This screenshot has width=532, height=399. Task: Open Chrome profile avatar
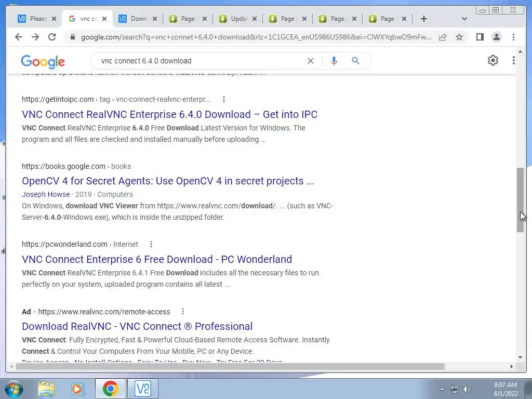coord(496,37)
